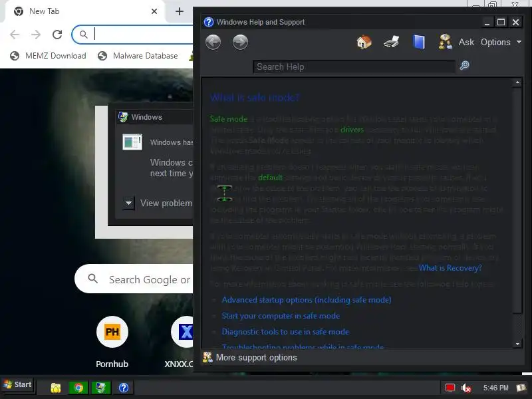Screen dimensions: 532x399
Task: Click the Search Help magnifier icon
Action: coord(464,65)
